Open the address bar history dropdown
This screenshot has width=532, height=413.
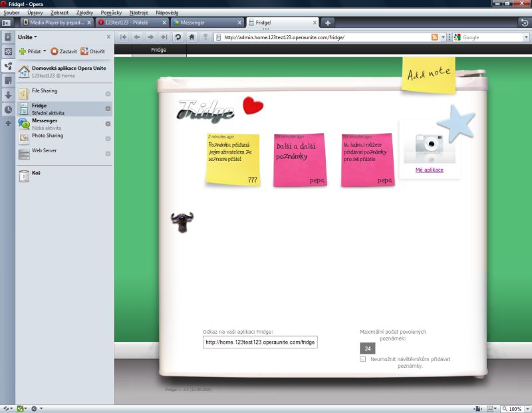tap(443, 37)
